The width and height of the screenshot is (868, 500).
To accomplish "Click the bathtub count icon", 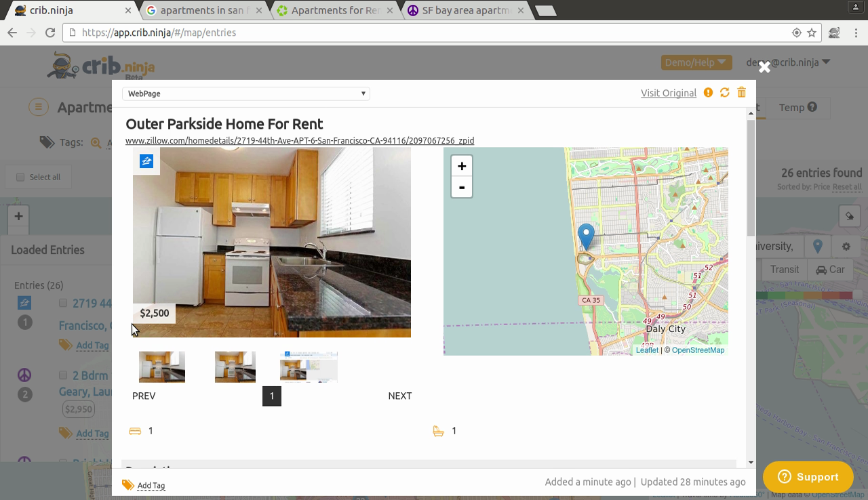I will tap(438, 431).
